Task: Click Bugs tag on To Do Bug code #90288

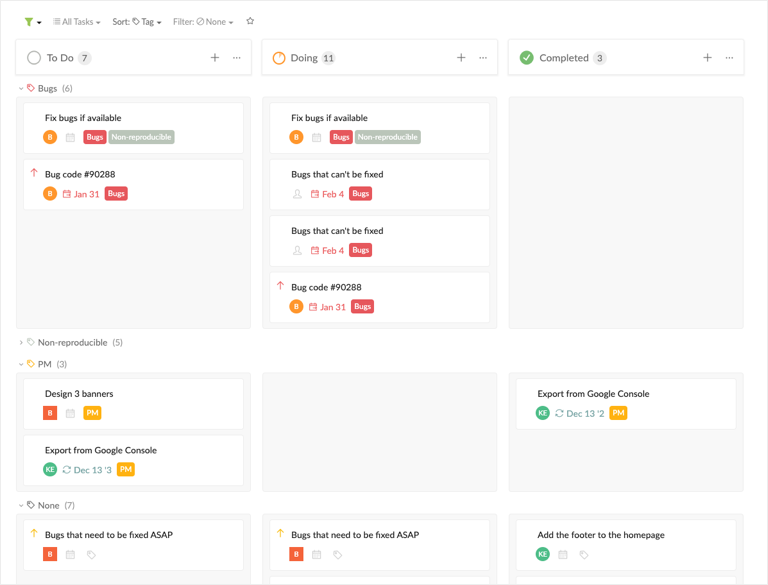Action: click(116, 194)
